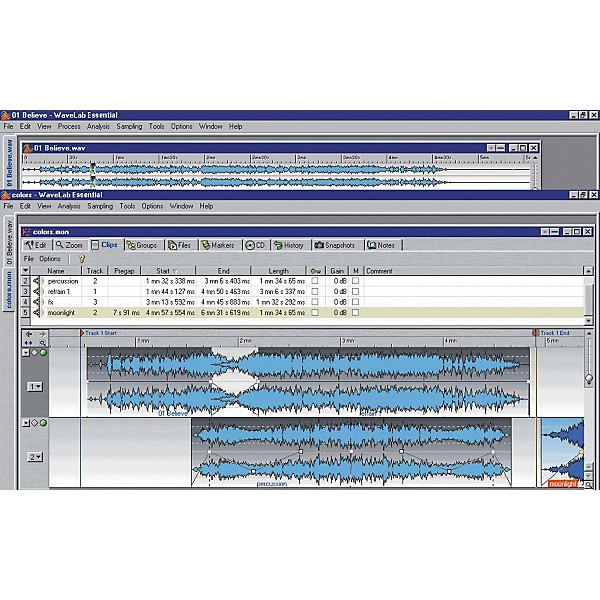Viewport: 600px width, 600px height.
Task: Click the diamond solo button on track 2
Action: pos(35,423)
